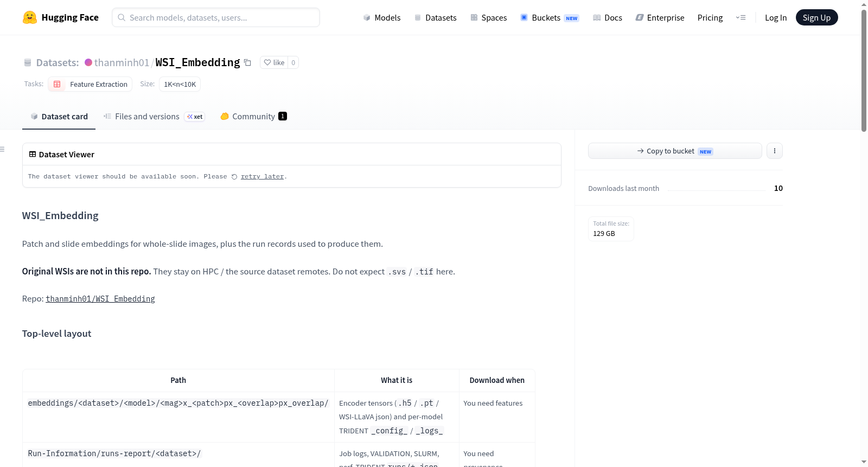Click the embeddings/<dataset> path cell
The width and height of the screenshot is (868, 467).
tap(178, 417)
